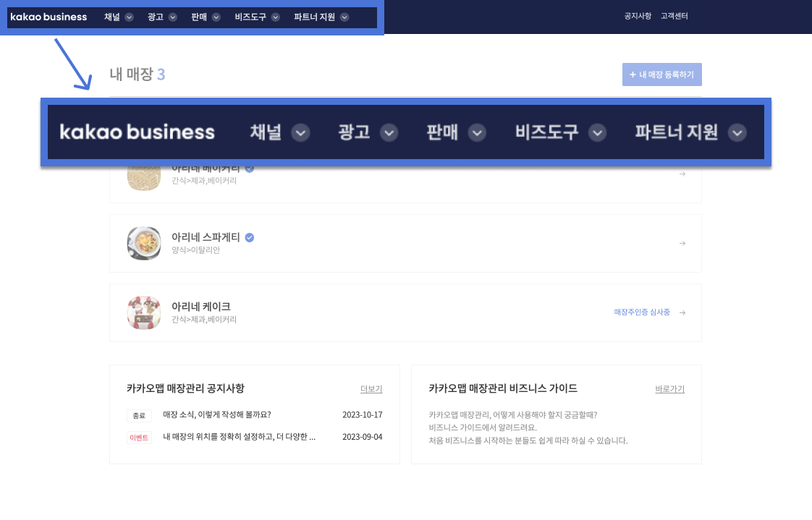
Task: Click the arrow on the 아리네 스파게티 row
Action: (682, 243)
